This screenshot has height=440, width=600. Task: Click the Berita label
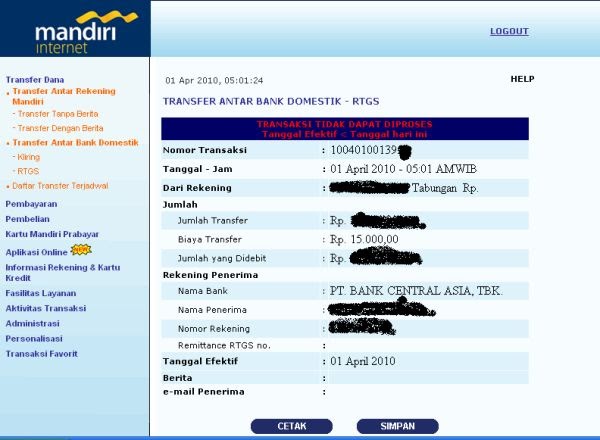pos(178,378)
